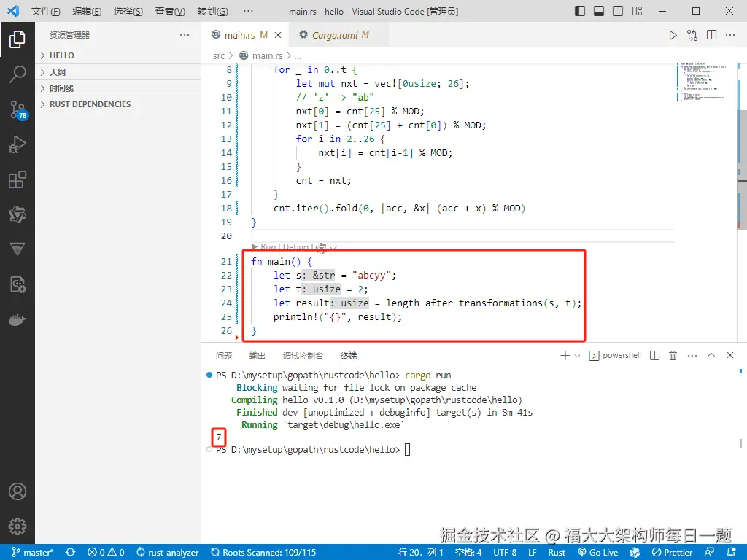Click the notifications bell in status bar
Viewport: 747px width, 560px height.
click(732, 552)
